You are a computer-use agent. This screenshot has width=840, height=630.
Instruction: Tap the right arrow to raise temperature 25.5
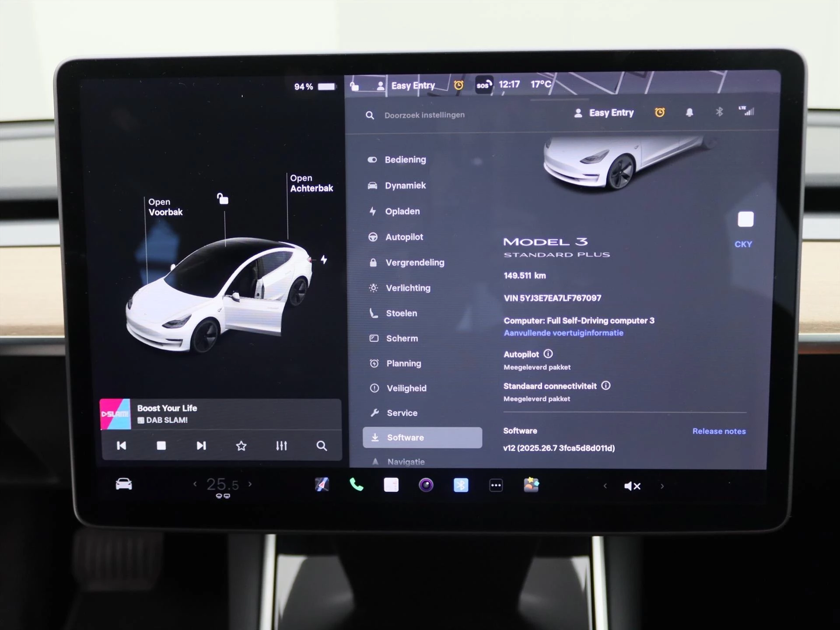pos(250,484)
